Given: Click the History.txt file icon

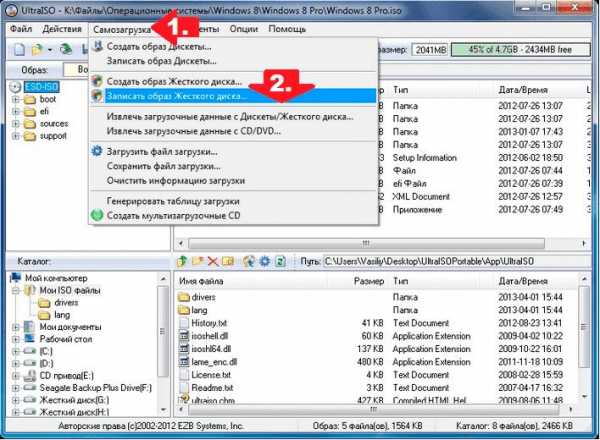Looking at the screenshot, I should (x=184, y=323).
